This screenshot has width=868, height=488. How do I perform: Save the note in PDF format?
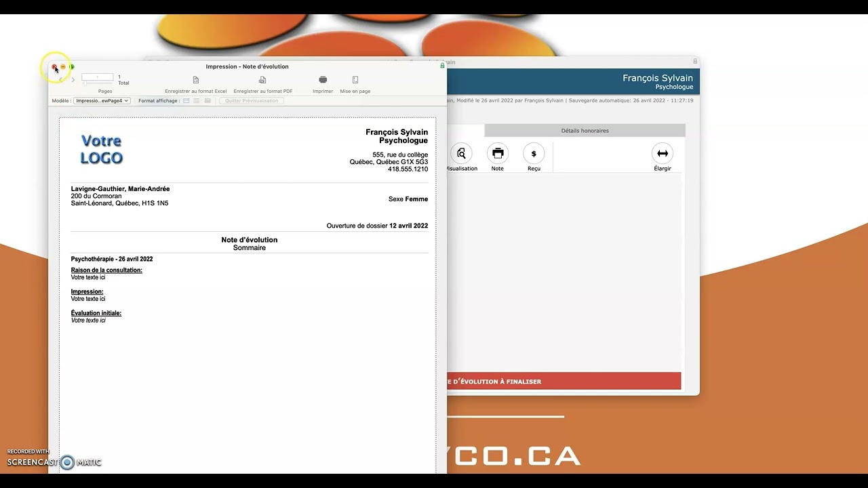pyautogui.click(x=263, y=85)
